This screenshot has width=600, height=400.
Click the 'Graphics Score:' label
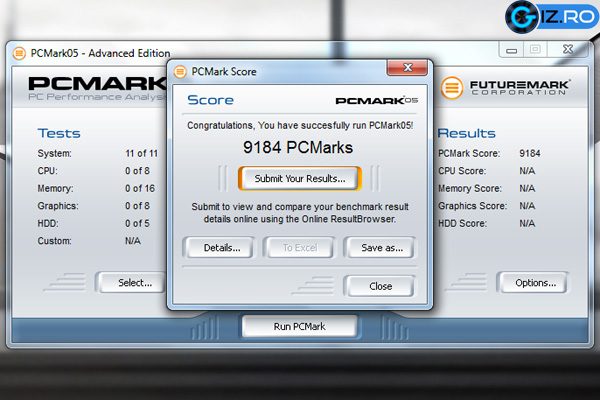point(473,206)
